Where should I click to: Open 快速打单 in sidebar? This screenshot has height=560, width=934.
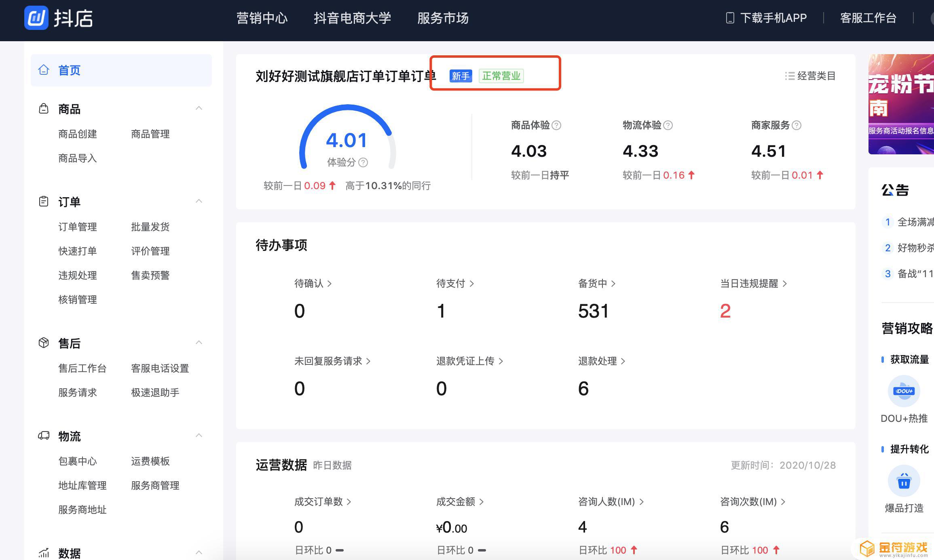coord(78,251)
